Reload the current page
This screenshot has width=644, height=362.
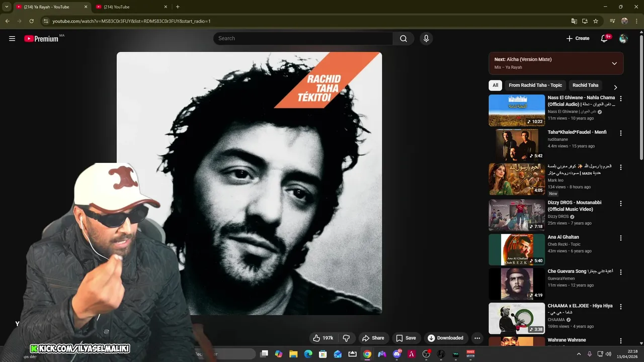(x=31, y=21)
